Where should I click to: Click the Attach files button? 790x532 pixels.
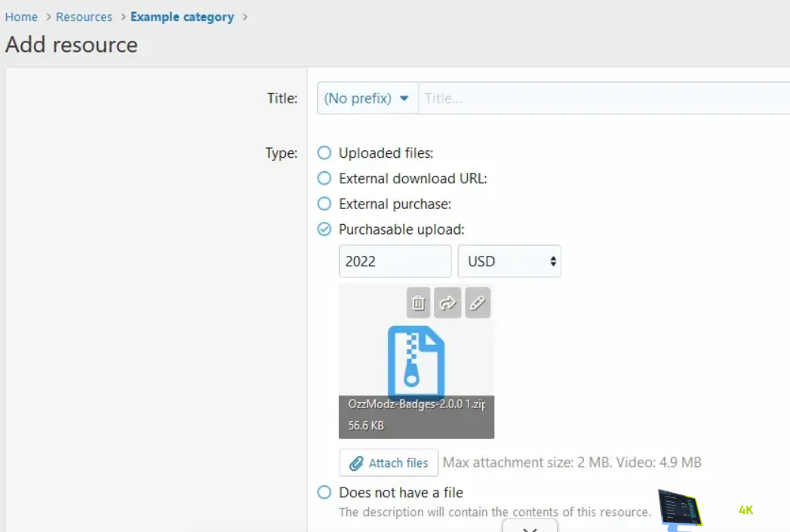point(389,463)
